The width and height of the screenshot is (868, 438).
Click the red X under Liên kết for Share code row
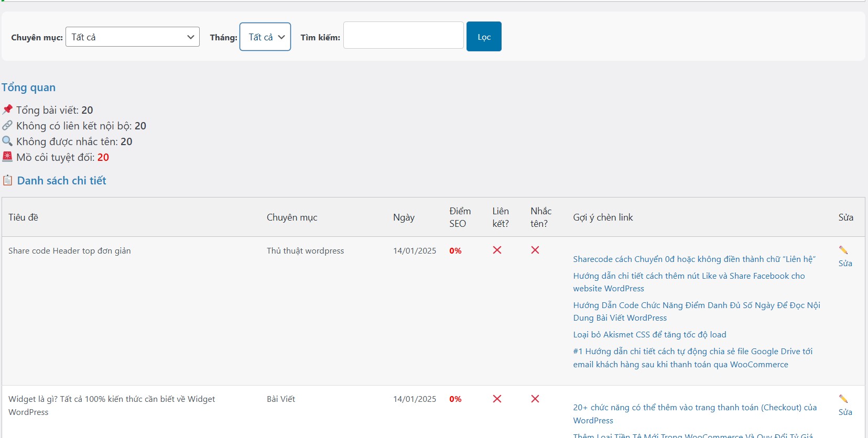[x=497, y=250]
